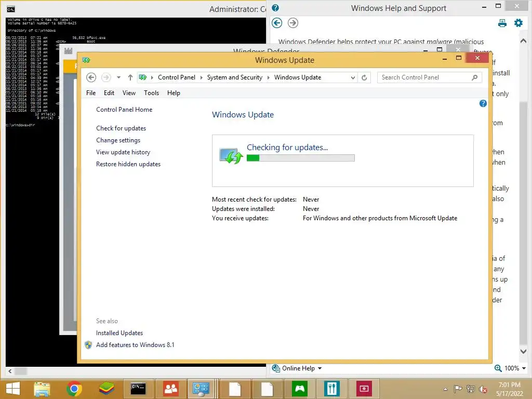Click Windows Update title bar icon
The width and height of the screenshot is (532, 399).
click(x=86, y=60)
